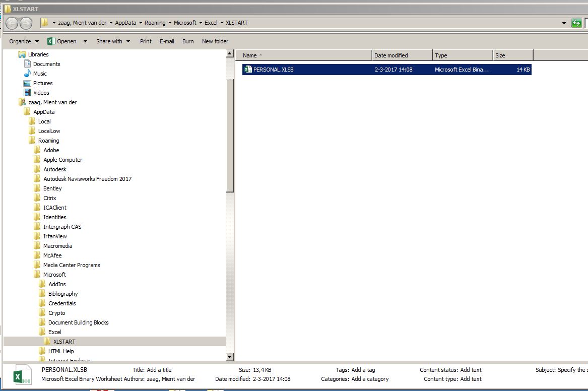Navigate to Microsoft in the breadcrumb path
This screenshot has width=588, height=391.
(185, 23)
